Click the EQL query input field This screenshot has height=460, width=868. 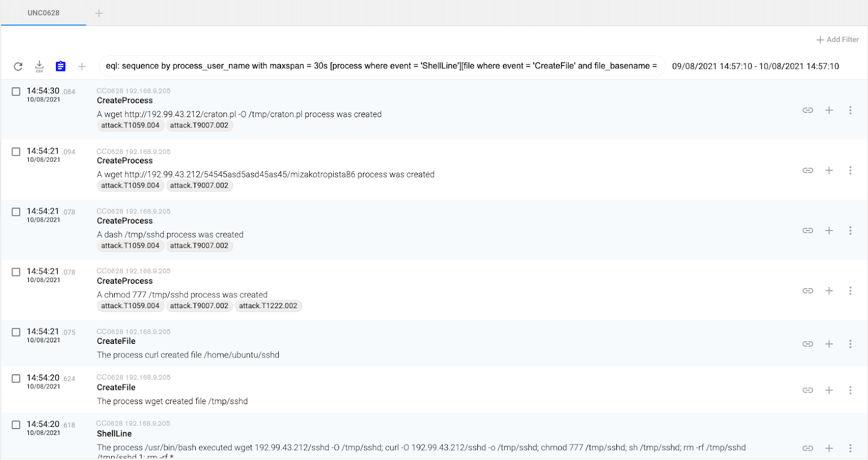pyautogui.click(x=382, y=66)
